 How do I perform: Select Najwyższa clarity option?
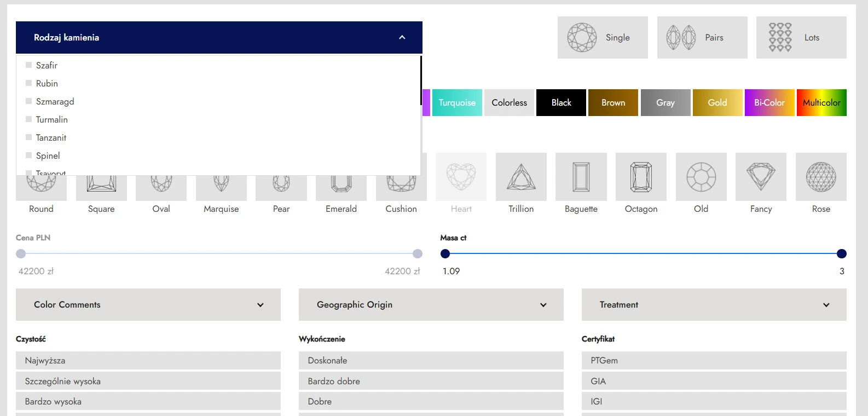click(x=148, y=360)
